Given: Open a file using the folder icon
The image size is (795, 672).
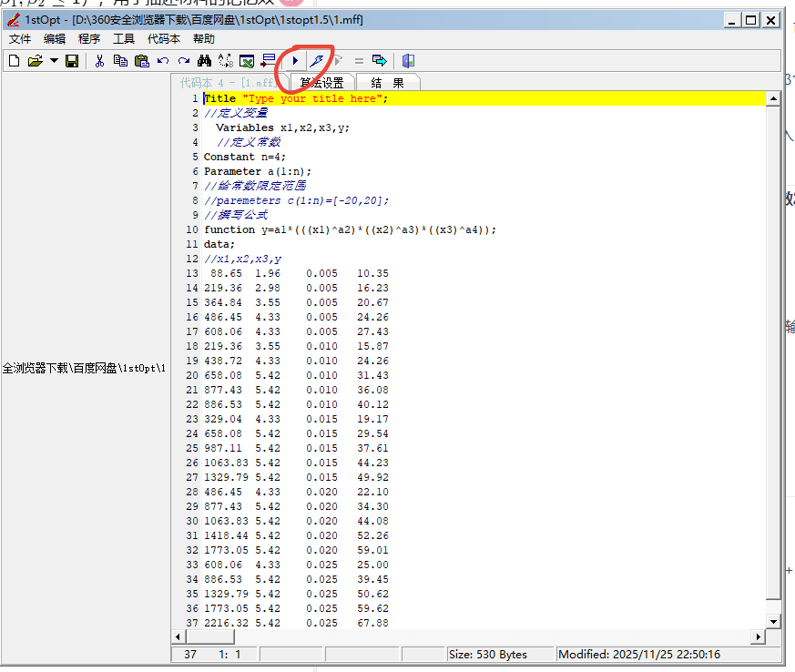Looking at the screenshot, I should click(35, 61).
